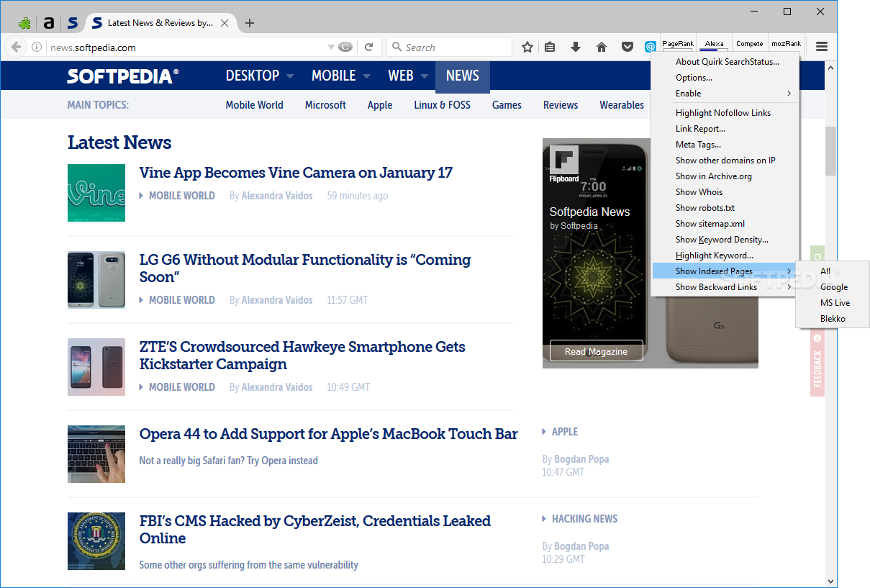Screen dimensions: 870x588
Task: Click the Compete rank toolbar indicator
Action: click(750, 45)
